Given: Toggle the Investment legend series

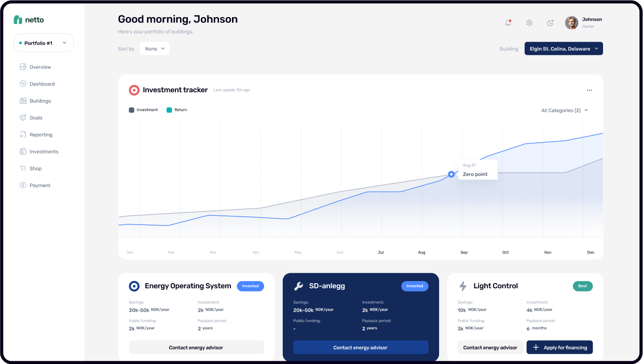Looking at the screenshot, I should [x=143, y=110].
